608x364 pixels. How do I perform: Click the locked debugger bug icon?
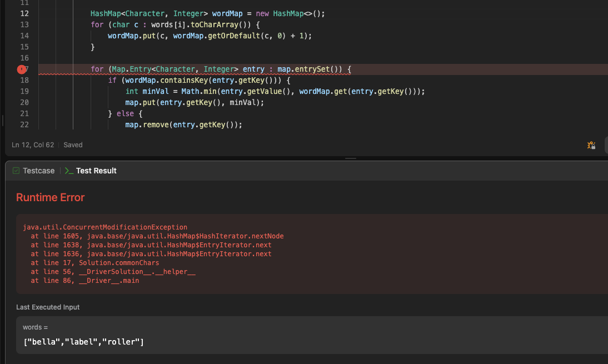click(x=591, y=145)
